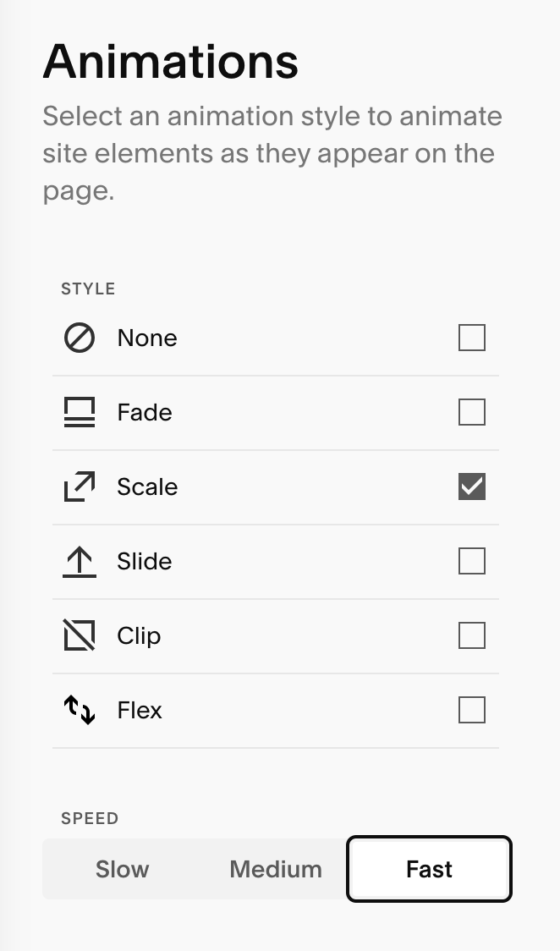This screenshot has height=951, width=560.
Task: Enable the None style checkbox
Action: (472, 338)
